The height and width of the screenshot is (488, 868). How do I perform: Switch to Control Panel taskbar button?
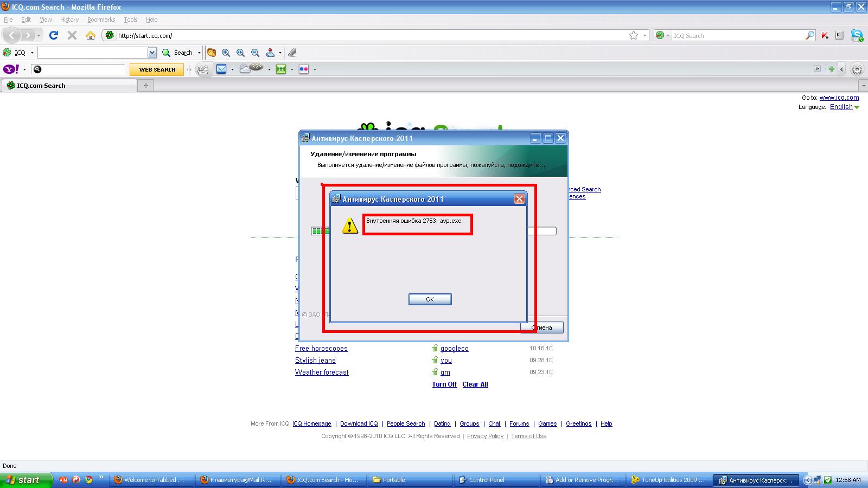tap(496, 480)
